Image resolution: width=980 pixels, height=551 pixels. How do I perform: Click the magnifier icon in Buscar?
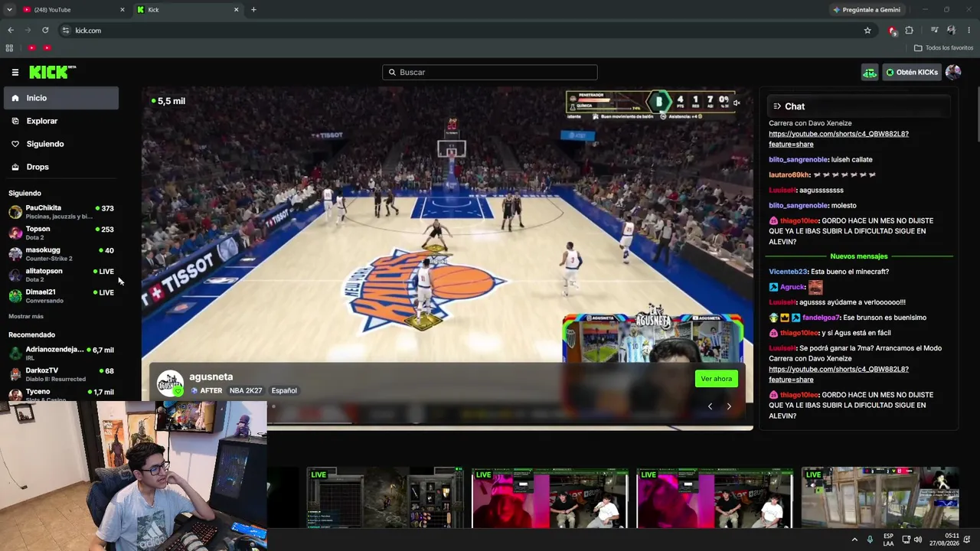click(x=392, y=73)
